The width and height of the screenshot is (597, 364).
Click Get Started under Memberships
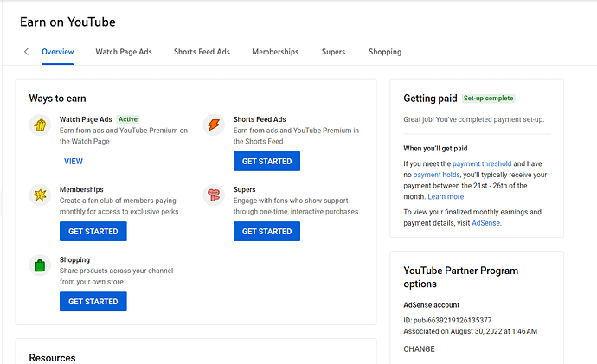point(93,232)
